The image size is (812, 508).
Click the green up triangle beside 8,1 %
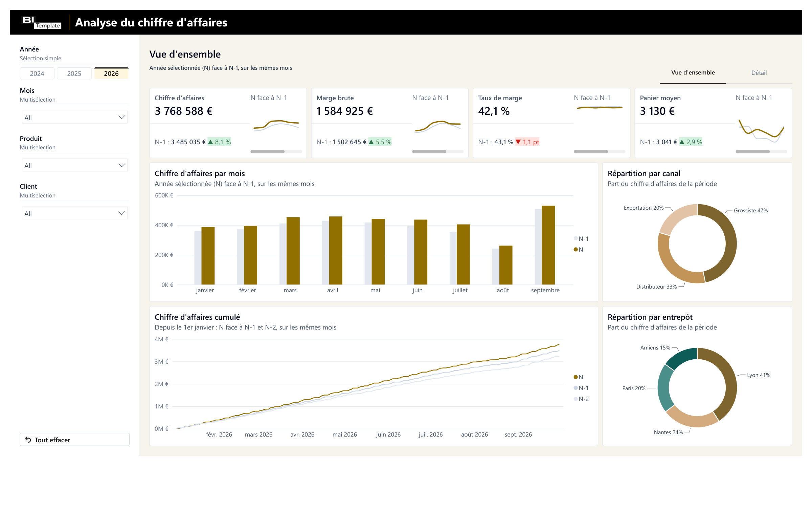(210, 142)
